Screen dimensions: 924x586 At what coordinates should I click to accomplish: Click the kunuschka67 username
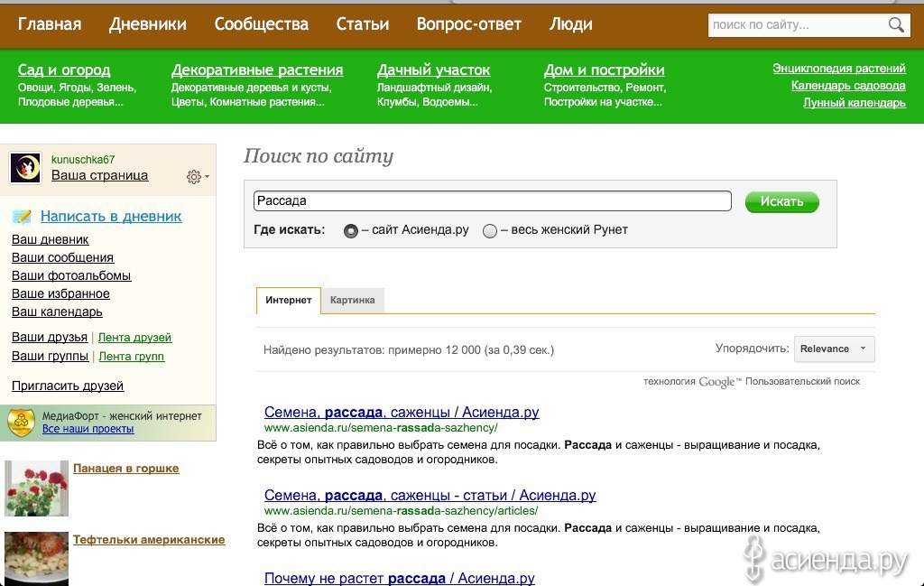tap(83, 159)
